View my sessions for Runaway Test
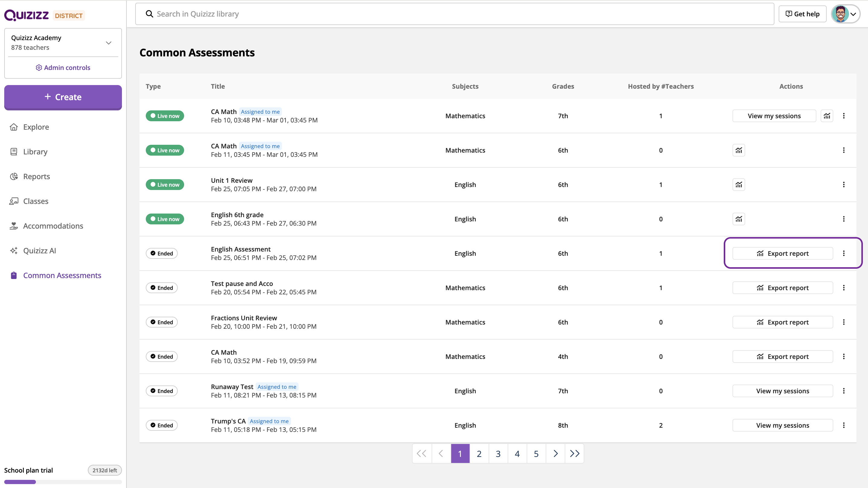Viewport: 868px width, 488px height. pyautogui.click(x=782, y=391)
